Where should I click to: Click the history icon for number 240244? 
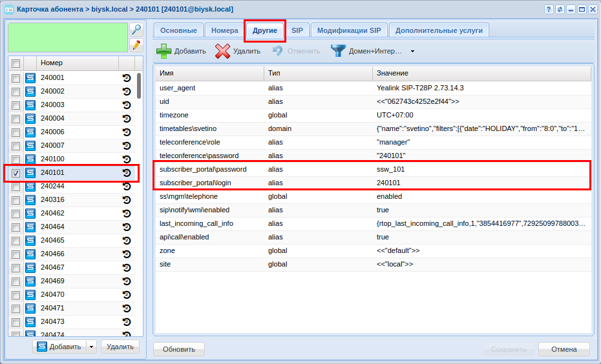(127, 186)
